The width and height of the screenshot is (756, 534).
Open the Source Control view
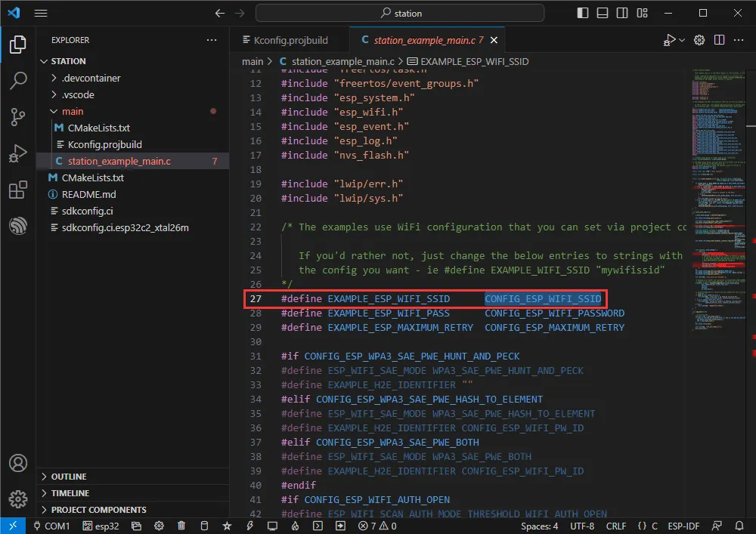click(18, 116)
